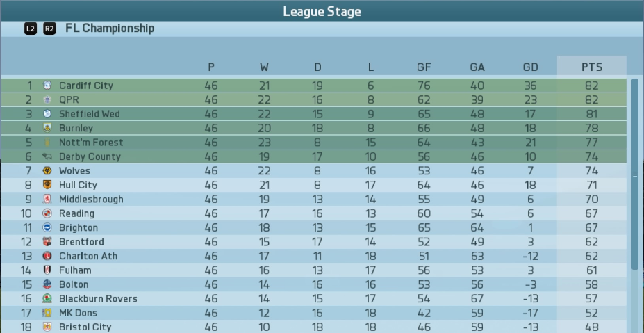The image size is (644, 333).
Task: Select the Wolves club badge
Action: pyautogui.click(x=47, y=170)
